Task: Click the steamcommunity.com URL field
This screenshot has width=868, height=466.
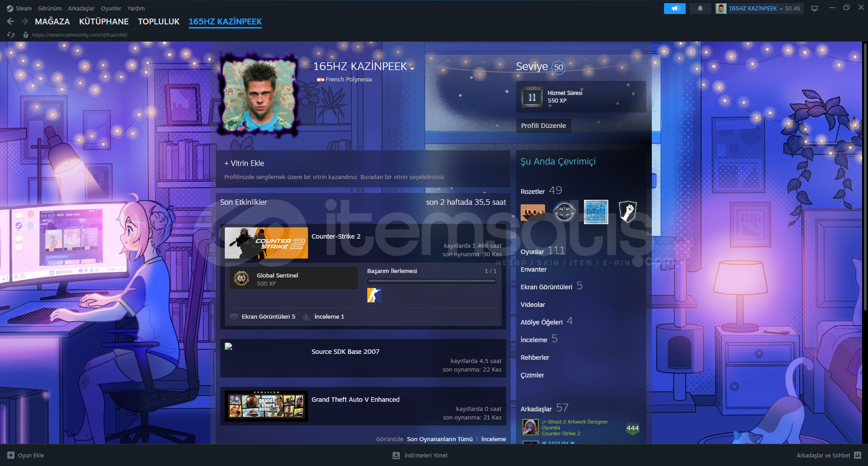Action: 80,35
